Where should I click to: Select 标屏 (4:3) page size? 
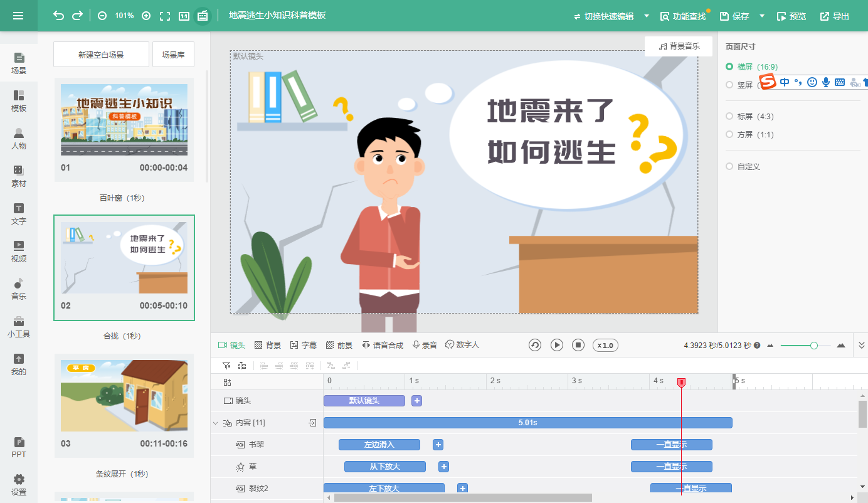tap(749, 116)
